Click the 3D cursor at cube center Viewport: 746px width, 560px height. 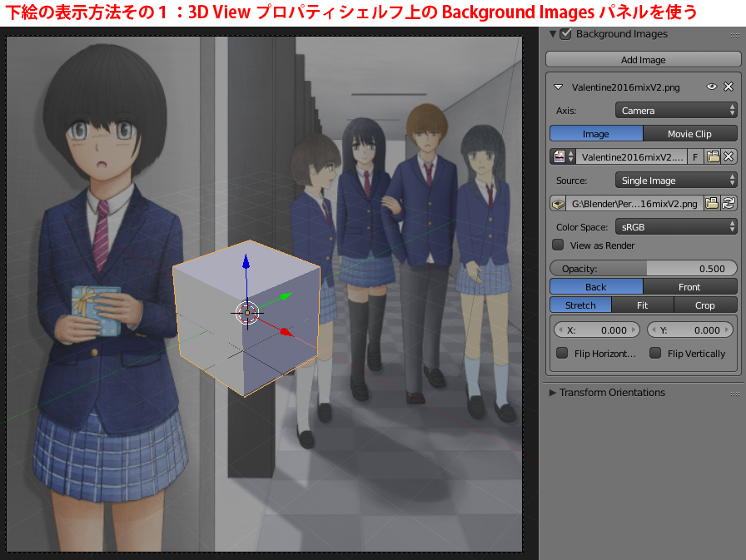tap(247, 313)
